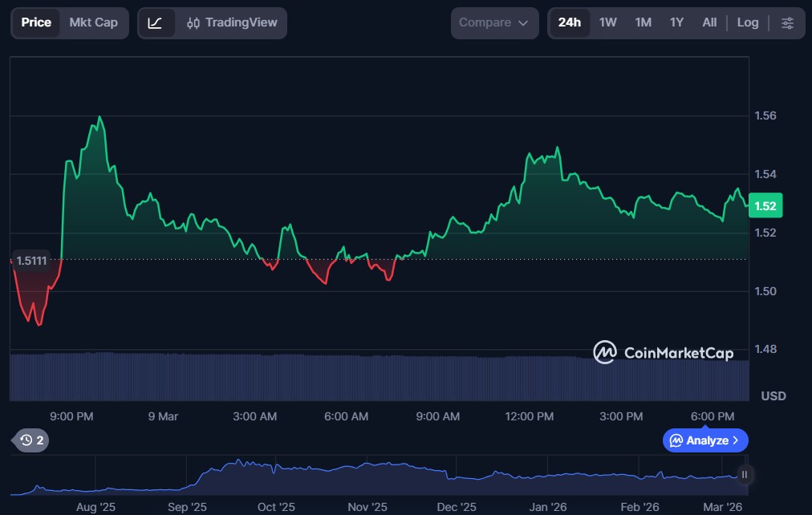The width and height of the screenshot is (812, 515).
Task: Click the 1.5111 opening price label
Action: click(32, 260)
